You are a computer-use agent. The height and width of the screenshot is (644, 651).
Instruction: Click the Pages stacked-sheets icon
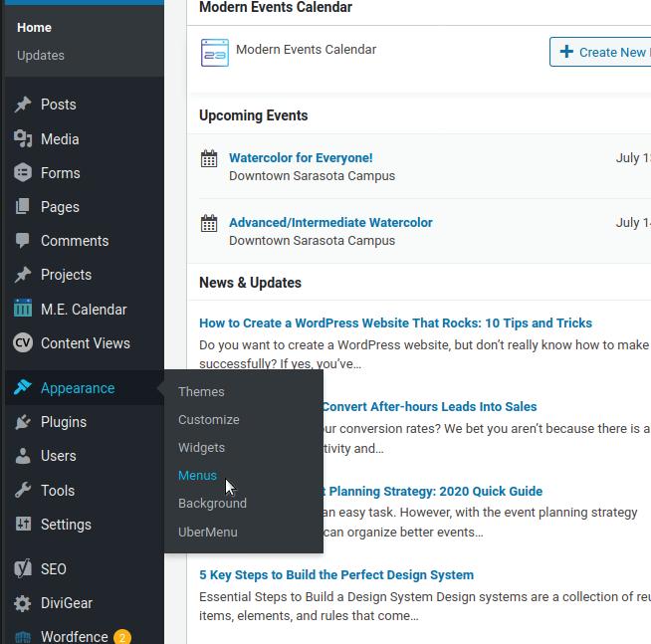23,206
